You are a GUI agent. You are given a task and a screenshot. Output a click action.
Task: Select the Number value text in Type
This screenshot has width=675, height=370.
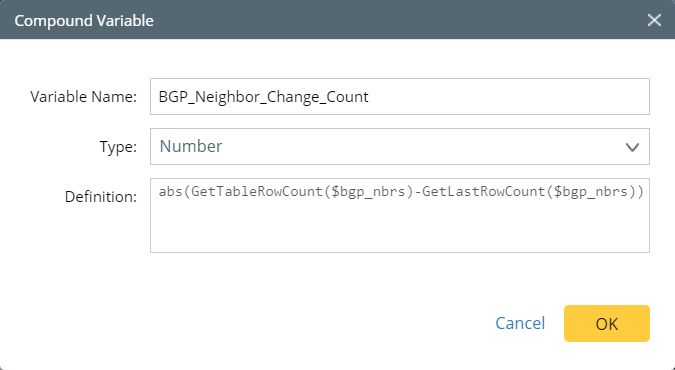click(x=191, y=146)
